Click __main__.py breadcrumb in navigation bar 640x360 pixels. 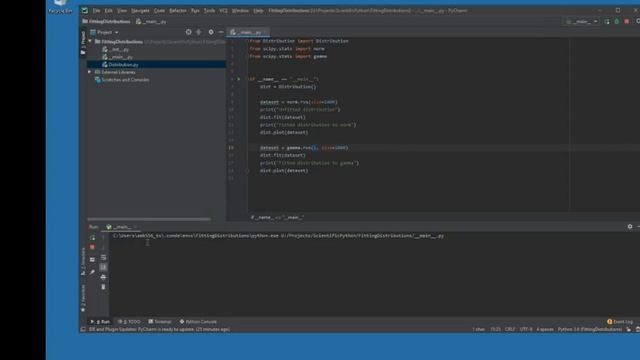point(151,22)
